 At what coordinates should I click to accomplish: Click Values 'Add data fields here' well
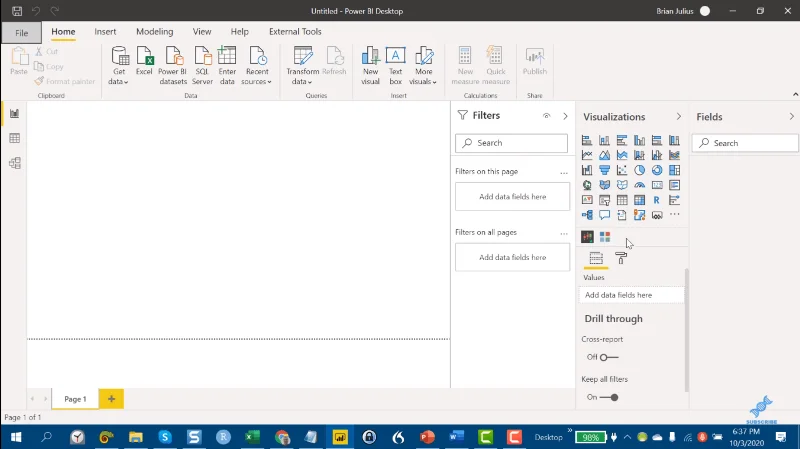632,295
